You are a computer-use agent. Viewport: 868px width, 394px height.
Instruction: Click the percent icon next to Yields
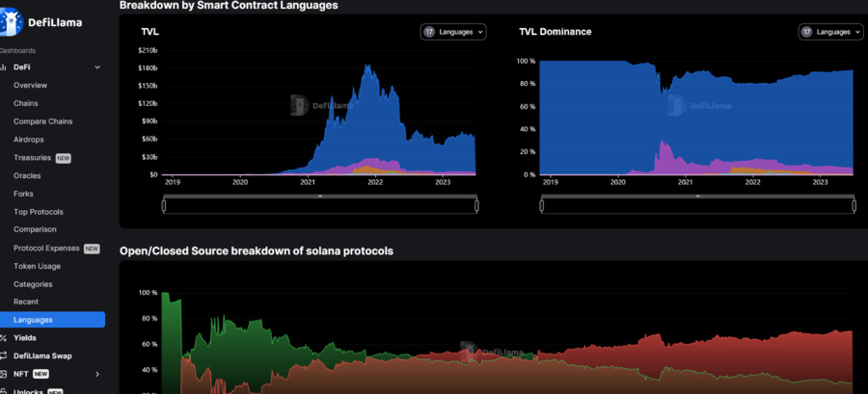click(3, 337)
